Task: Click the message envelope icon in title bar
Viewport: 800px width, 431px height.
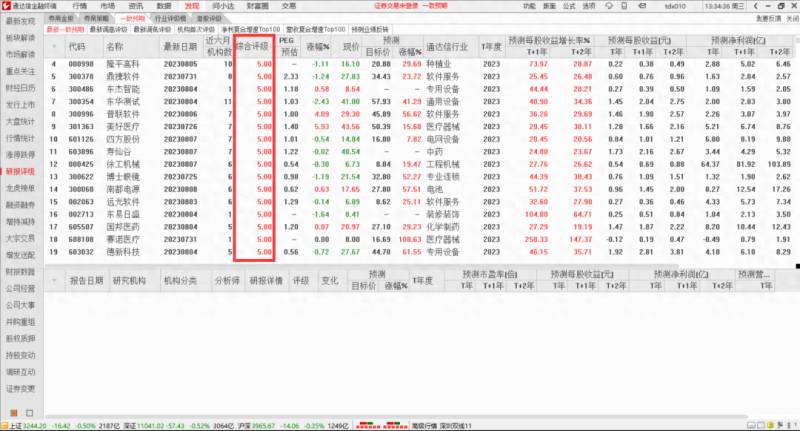Action: click(642, 6)
